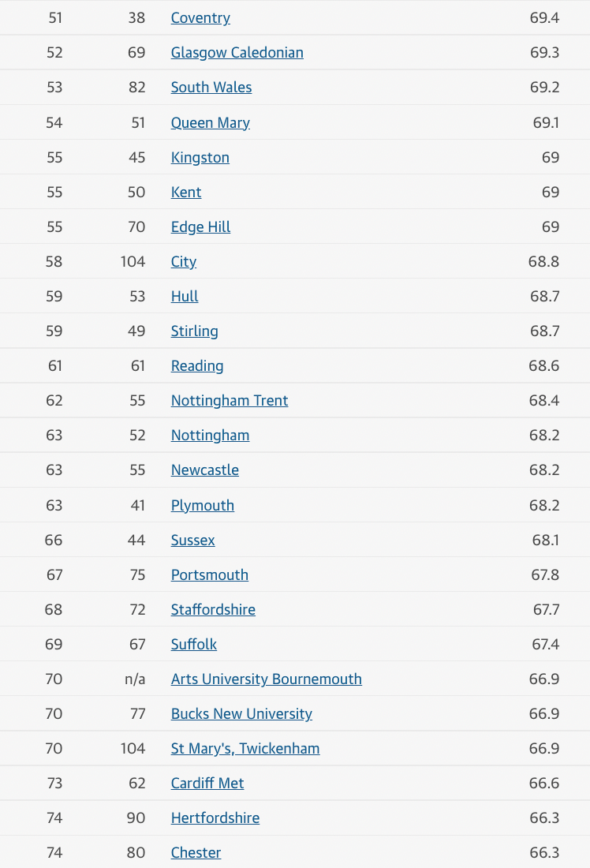Open the Coventry university link
Image resolution: width=590 pixels, height=868 pixels.
tap(200, 18)
